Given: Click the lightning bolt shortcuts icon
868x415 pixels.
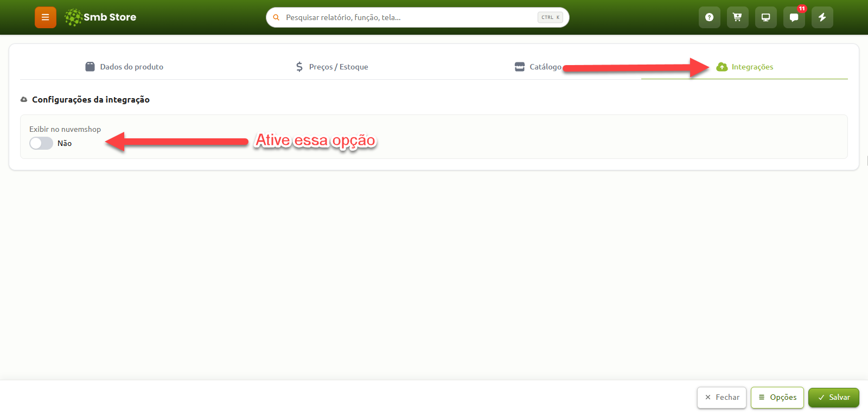Looking at the screenshot, I should tap(822, 17).
